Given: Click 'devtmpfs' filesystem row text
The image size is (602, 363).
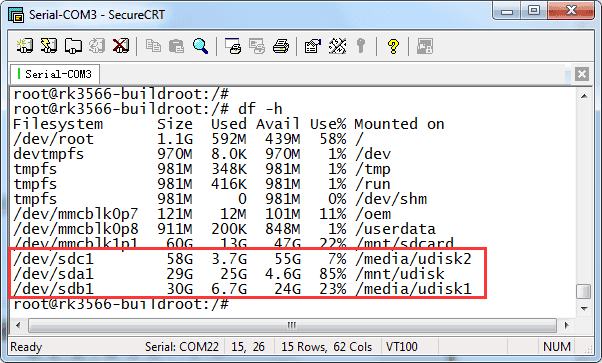Looking at the screenshot, I should 49,154.
